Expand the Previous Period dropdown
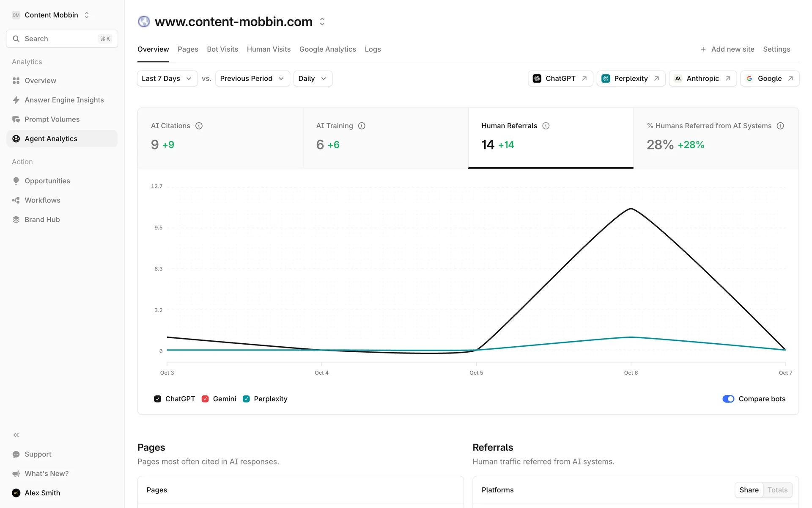 [252, 78]
